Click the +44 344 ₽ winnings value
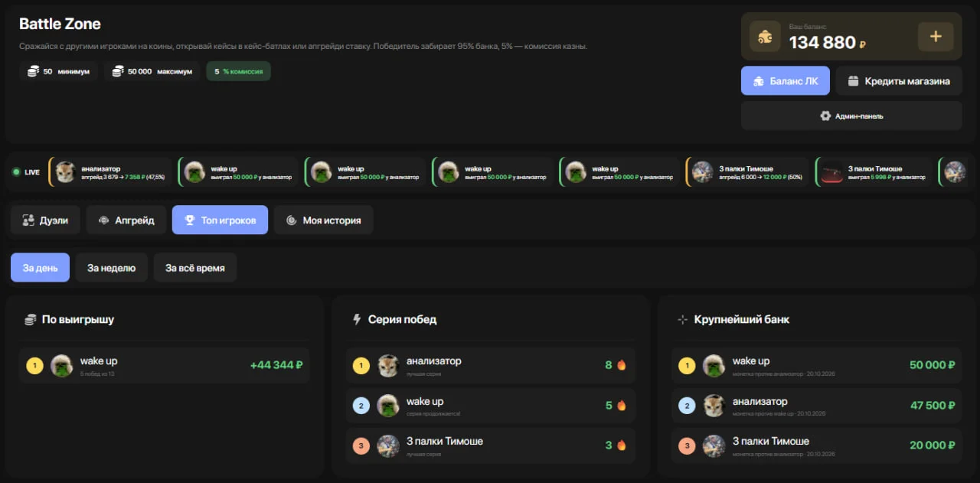 [276, 365]
